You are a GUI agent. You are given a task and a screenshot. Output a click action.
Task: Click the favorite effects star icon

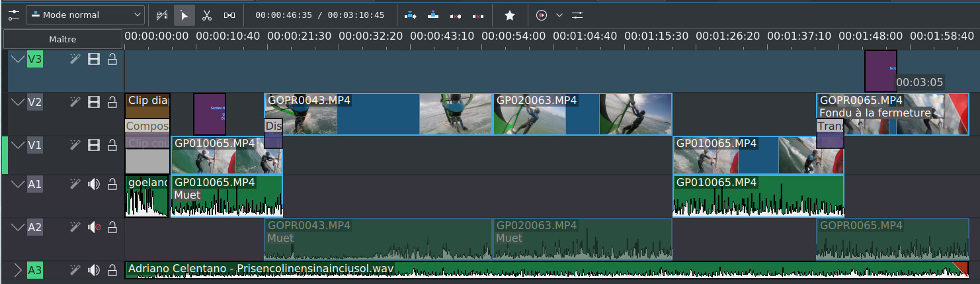coord(509,15)
